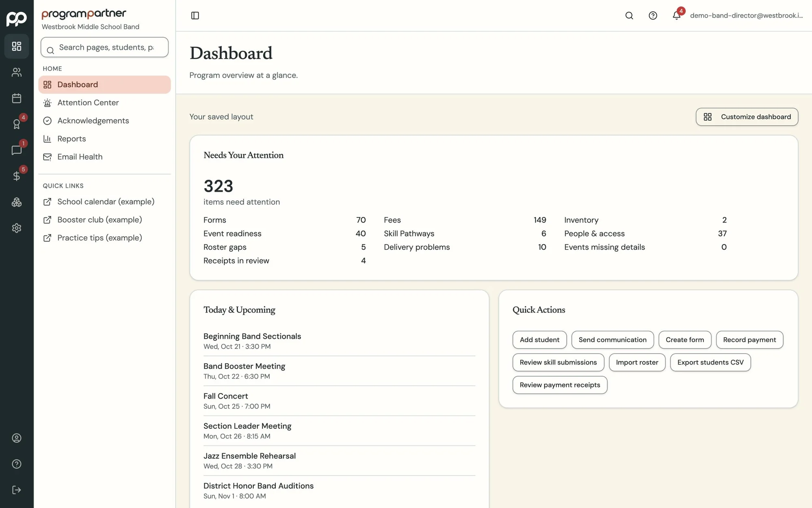The width and height of the screenshot is (812, 508).
Task: Open the Event readiness attention row
Action: (x=285, y=234)
